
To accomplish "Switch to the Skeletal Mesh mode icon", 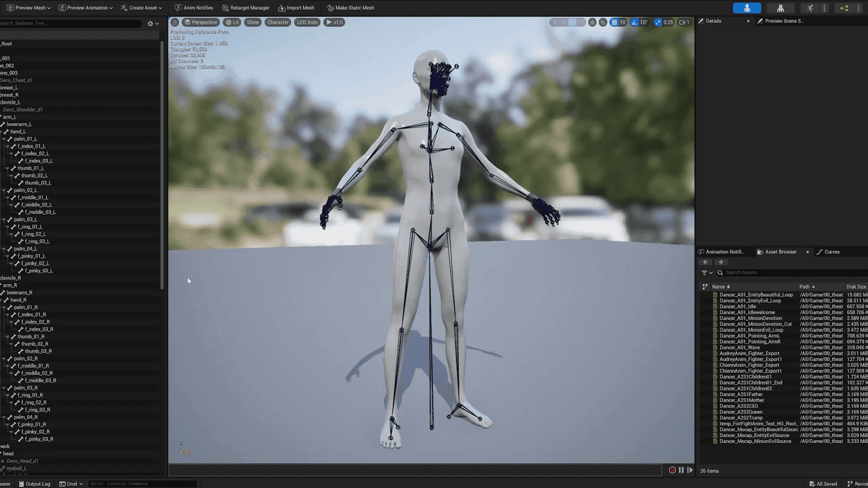I will [780, 8].
